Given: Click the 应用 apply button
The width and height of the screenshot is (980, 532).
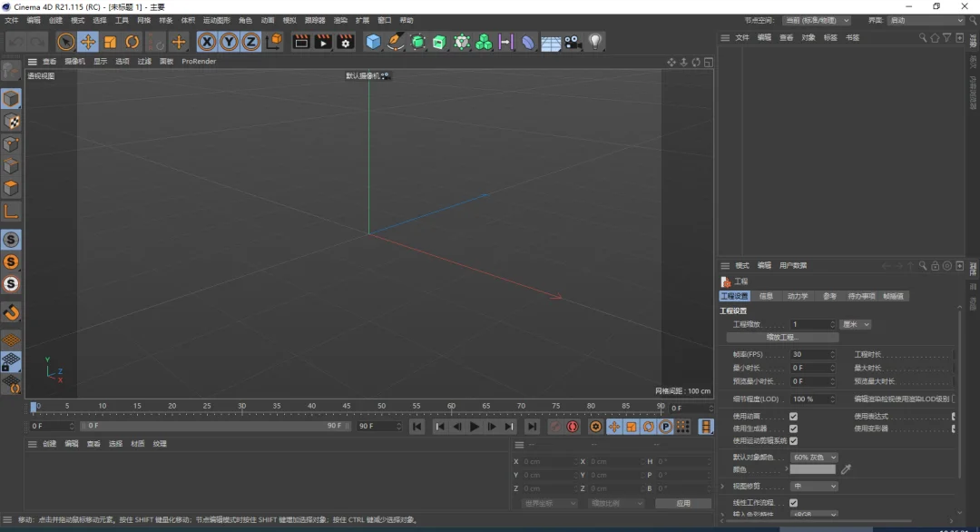Looking at the screenshot, I should (x=683, y=503).
